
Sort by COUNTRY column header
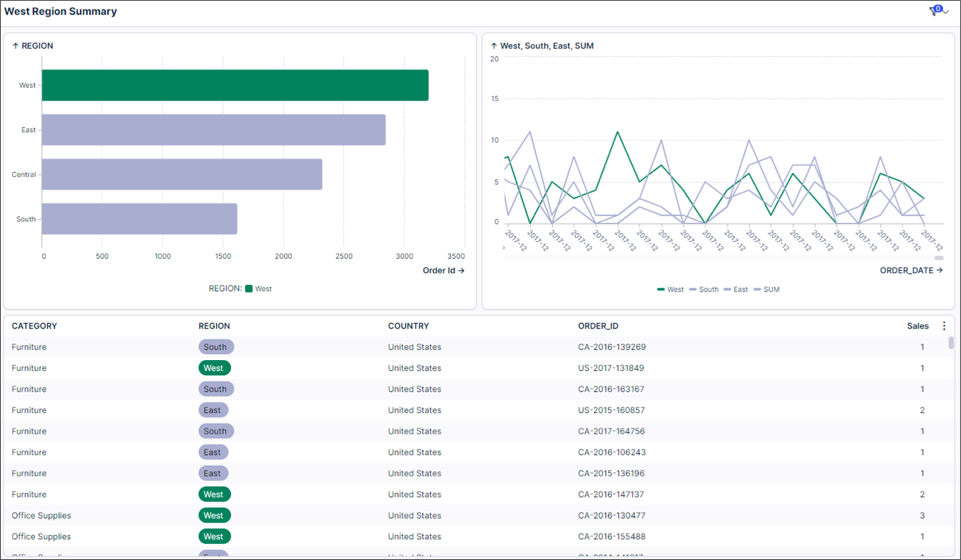click(x=408, y=326)
